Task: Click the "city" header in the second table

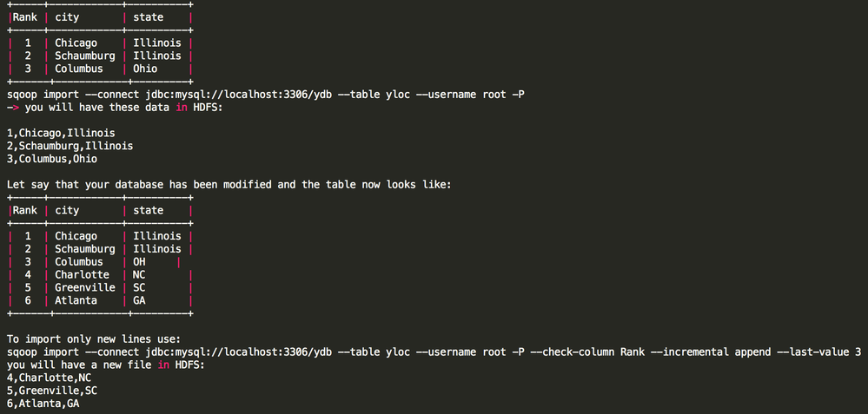Action: [67, 210]
